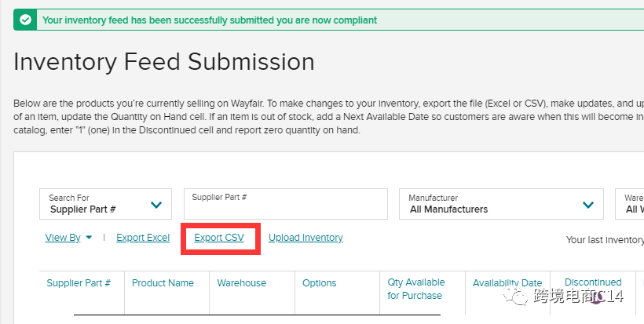
Task: Click the Warehouse column header
Action: coord(242,282)
